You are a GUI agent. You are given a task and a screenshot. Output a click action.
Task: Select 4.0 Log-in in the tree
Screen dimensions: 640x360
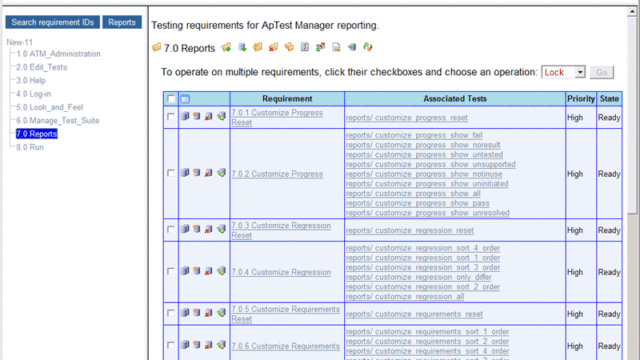pyautogui.click(x=33, y=94)
